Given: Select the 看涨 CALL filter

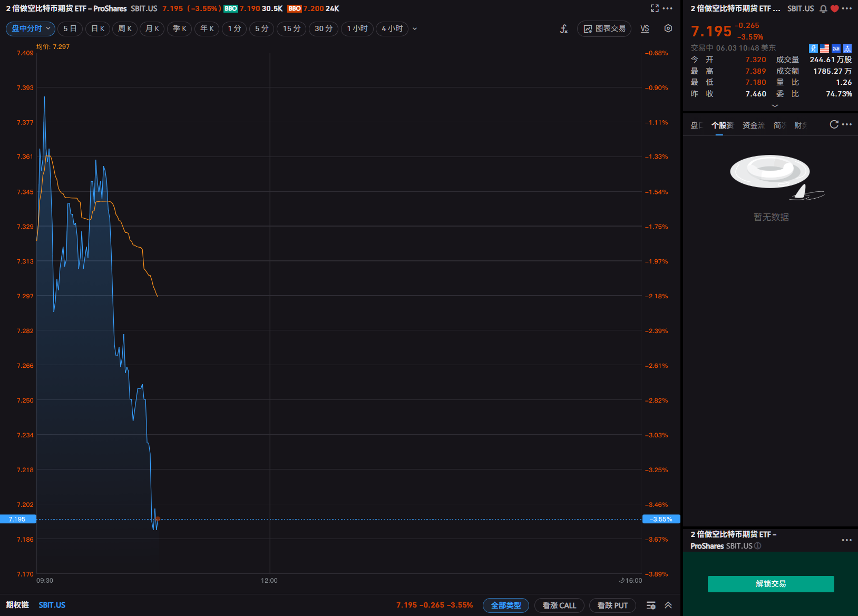Looking at the screenshot, I should [559, 605].
